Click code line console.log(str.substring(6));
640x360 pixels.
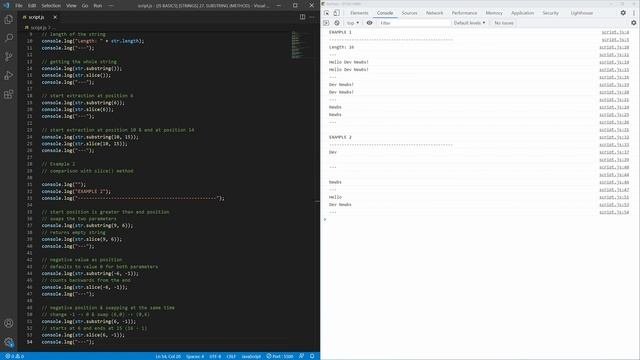click(83, 103)
